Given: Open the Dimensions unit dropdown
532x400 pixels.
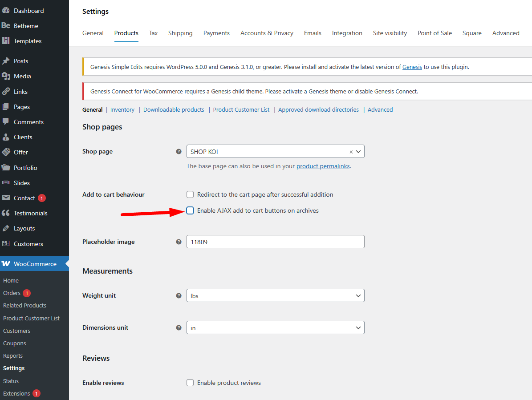Looking at the screenshot, I should coord(275,328).
